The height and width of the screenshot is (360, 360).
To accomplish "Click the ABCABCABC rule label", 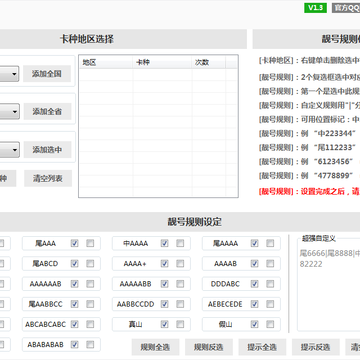I will coord(46,324).
